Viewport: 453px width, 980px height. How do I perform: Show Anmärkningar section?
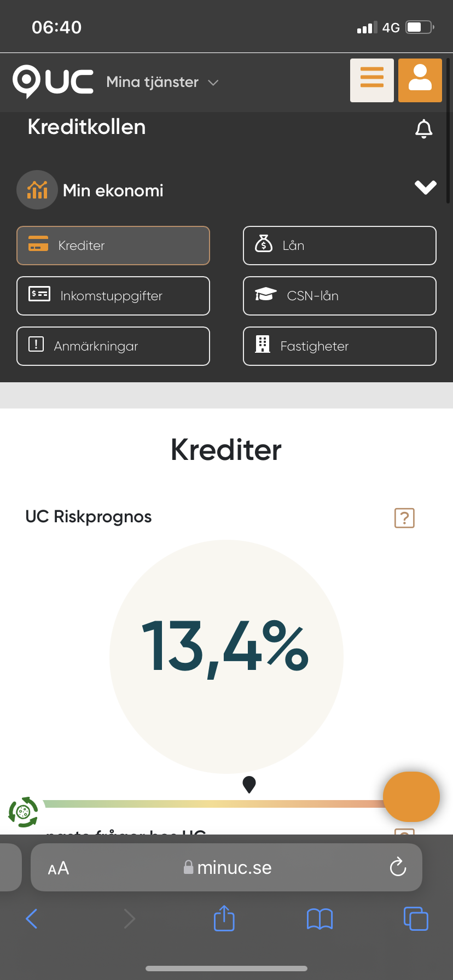[113, 346]
